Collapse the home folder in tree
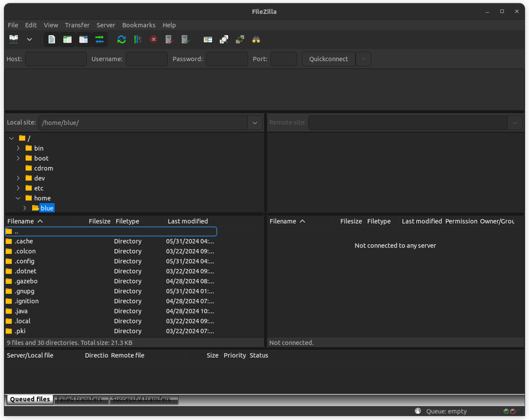The height and width of the screenshot is (420, 529). tap(18, 198)
